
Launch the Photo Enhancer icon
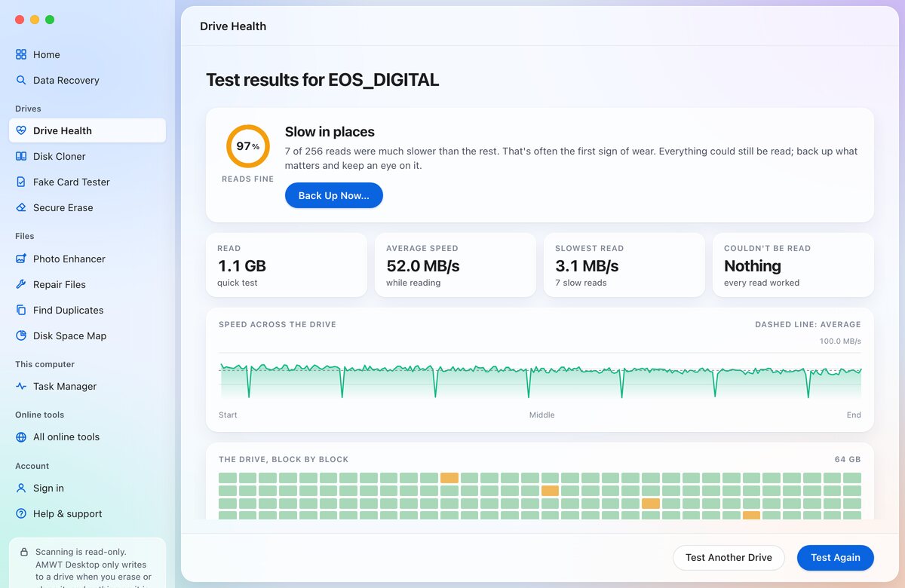(x=21, y=259)
